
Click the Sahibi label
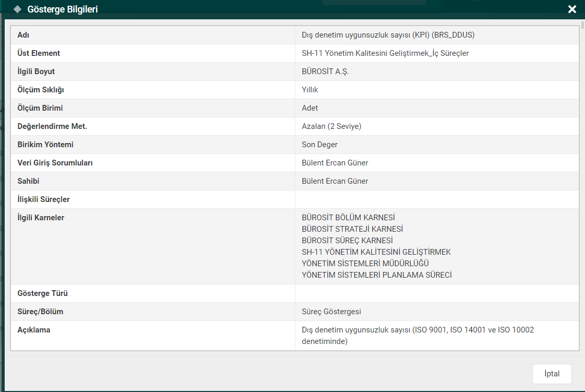(x=28, y=182)
